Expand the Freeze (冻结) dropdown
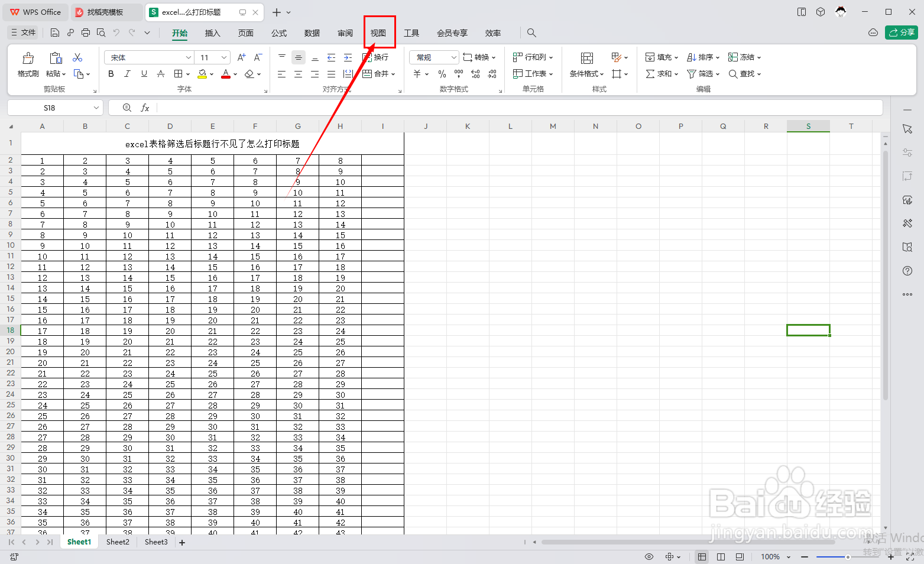Screen dimensions: 924x564 (759, 57)
